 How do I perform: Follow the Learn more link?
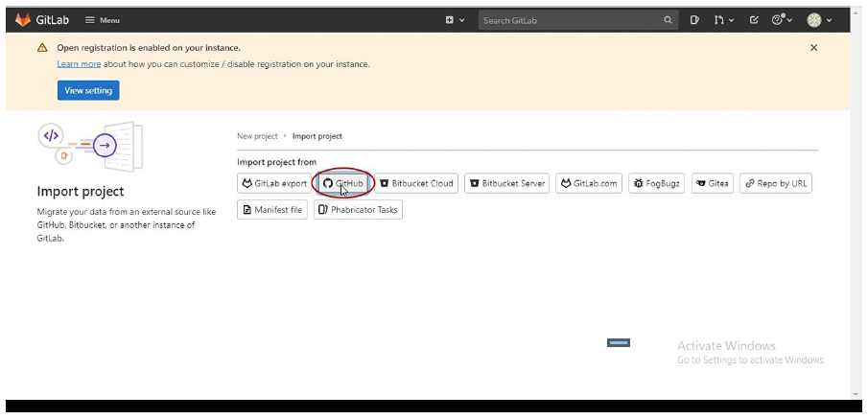(x=79, y=64)
